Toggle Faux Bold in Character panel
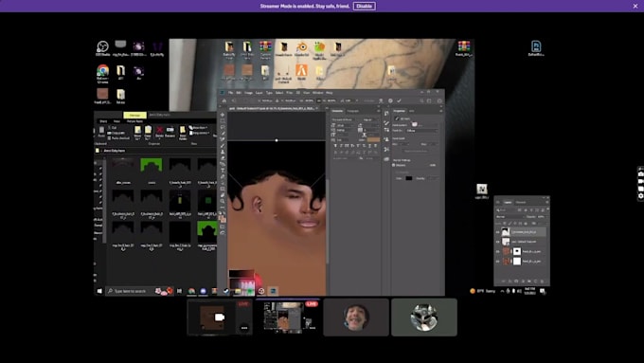The image size is (644, 363). click(x=335, y=146)
